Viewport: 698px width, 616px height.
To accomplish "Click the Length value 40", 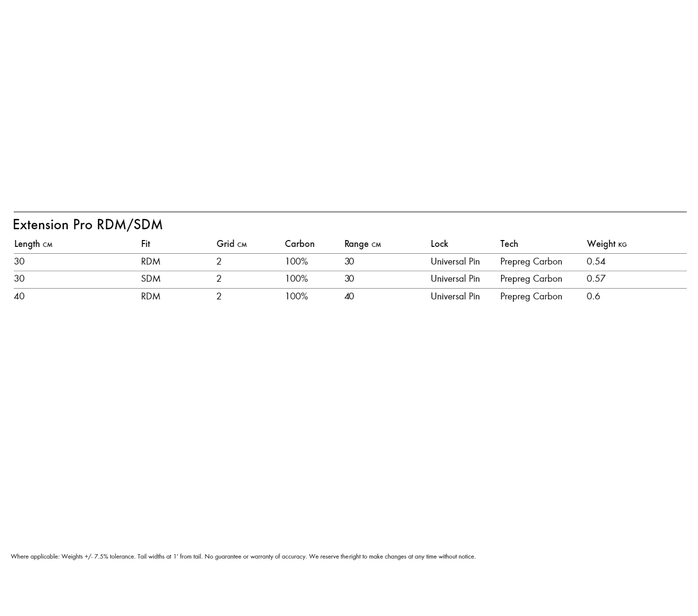I will (x=19, y=297).
